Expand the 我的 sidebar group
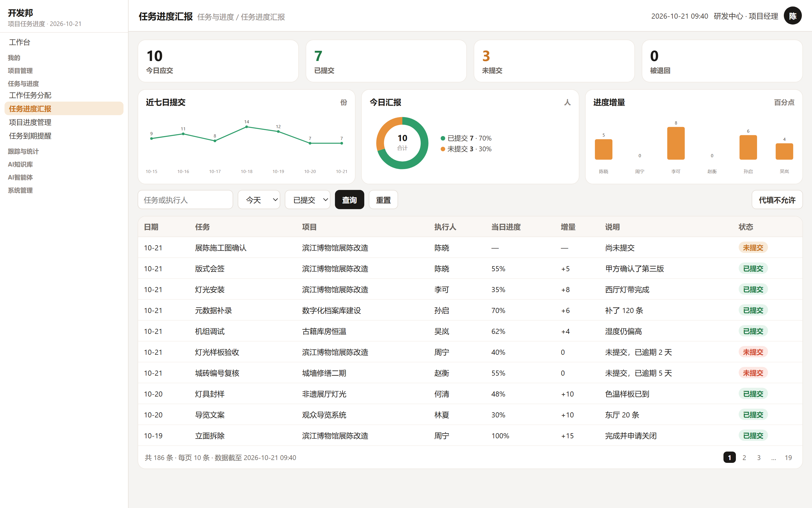The image size is (812, 508). [14, 58]
